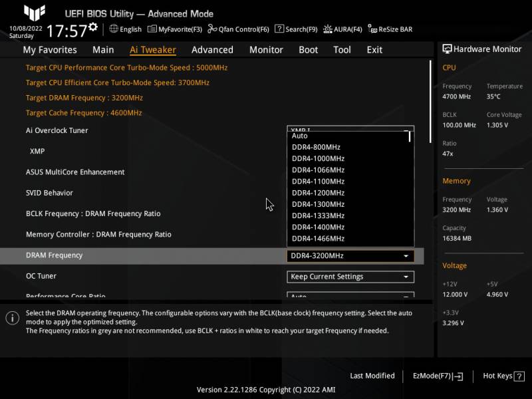This screenshot has width=532, height=399.
Task: Open the MyFavorite(F3) list icon
Action: (x=152, y=29)
